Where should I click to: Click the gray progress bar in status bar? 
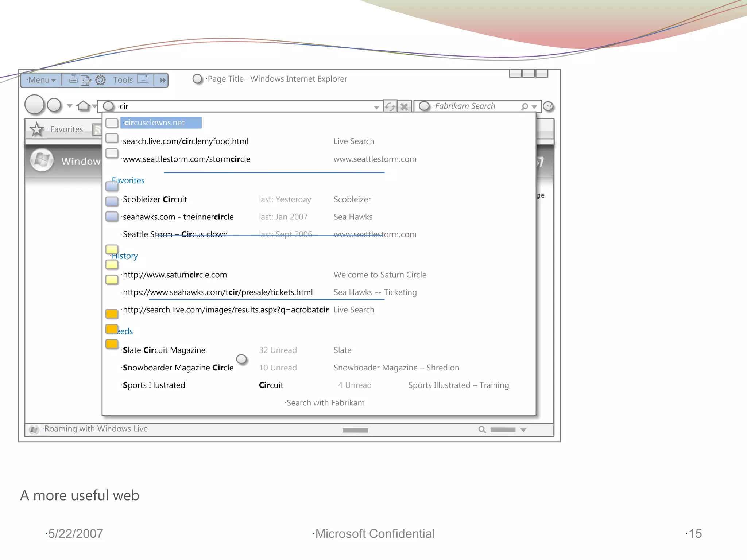[x=355, y=430]
